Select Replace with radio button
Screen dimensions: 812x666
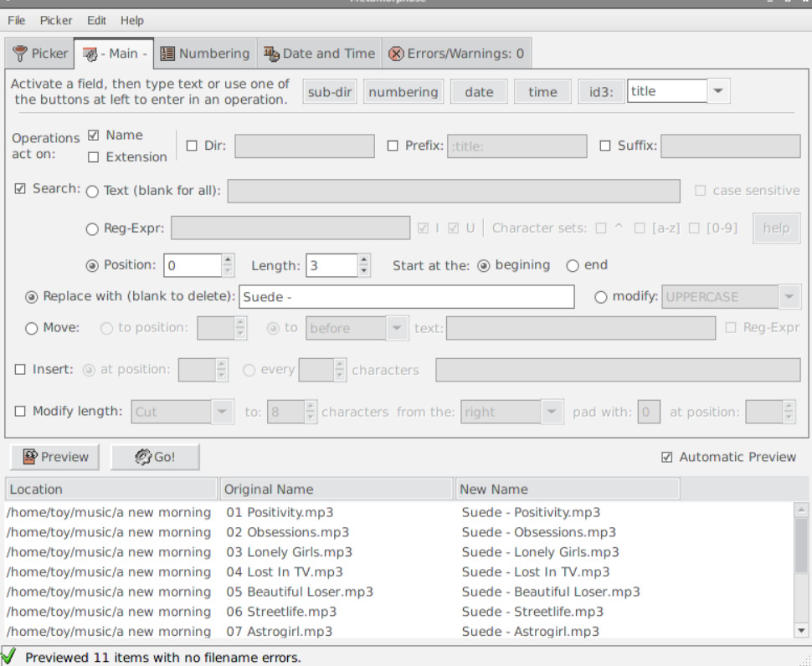[32, 297]
